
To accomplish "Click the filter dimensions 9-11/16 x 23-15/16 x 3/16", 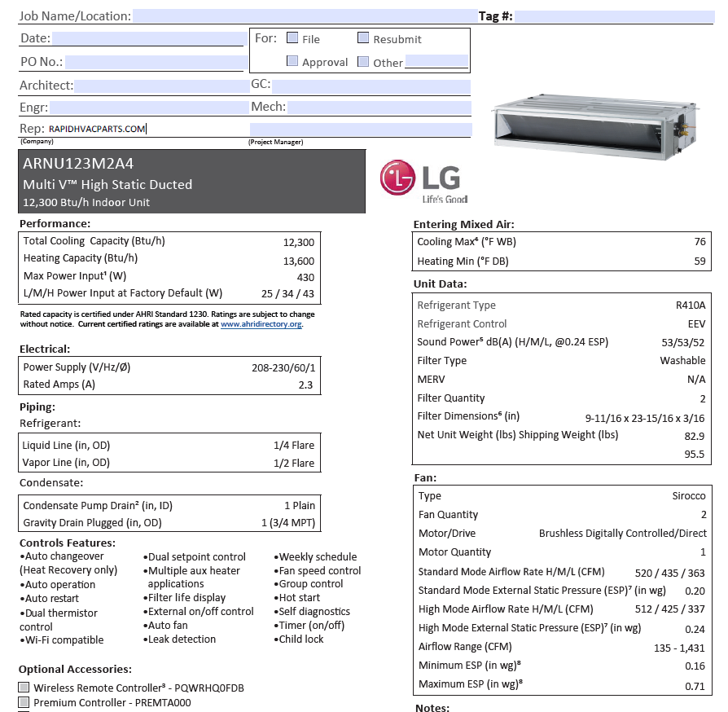I will pyautogui.click(x=644, y=419).
